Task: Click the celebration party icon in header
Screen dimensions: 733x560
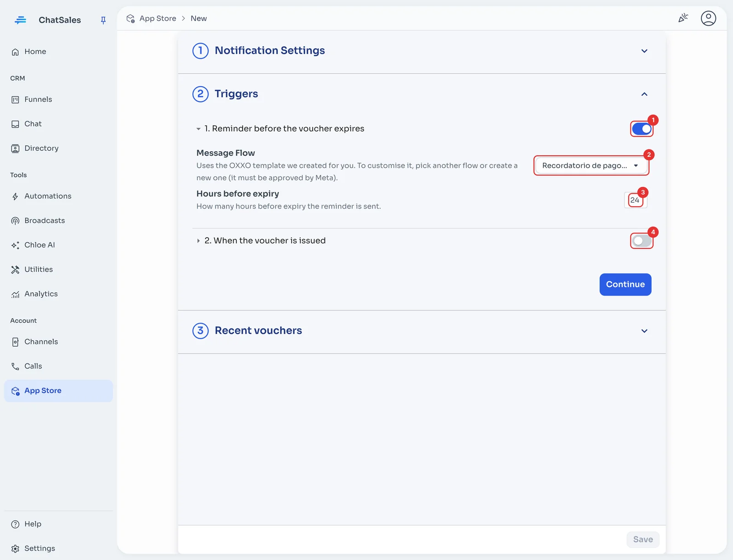Action: [683, 18]
